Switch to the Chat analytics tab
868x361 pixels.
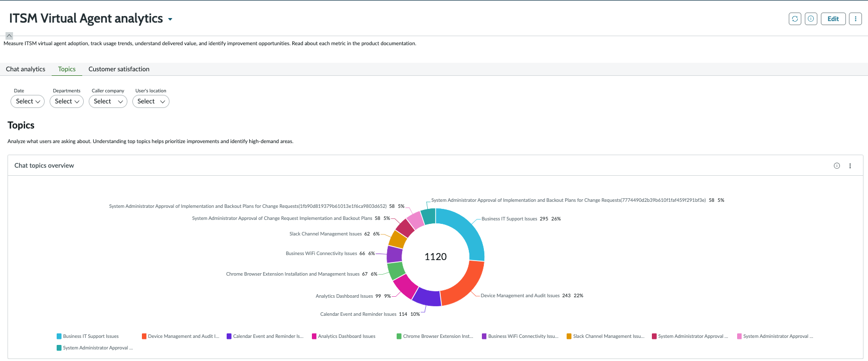pos(26,69)
